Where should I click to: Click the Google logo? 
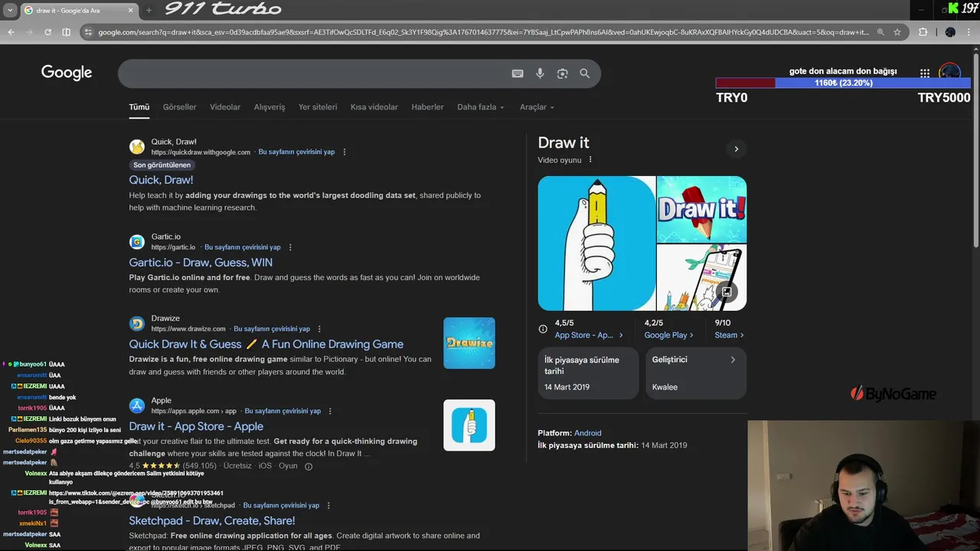coord(67,73)
